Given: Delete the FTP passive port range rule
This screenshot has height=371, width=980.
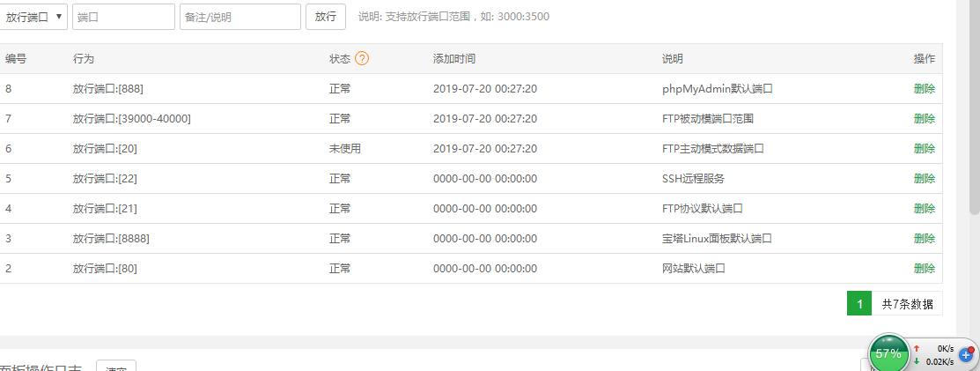Looking at the screenshot, I should pos(925,119).
